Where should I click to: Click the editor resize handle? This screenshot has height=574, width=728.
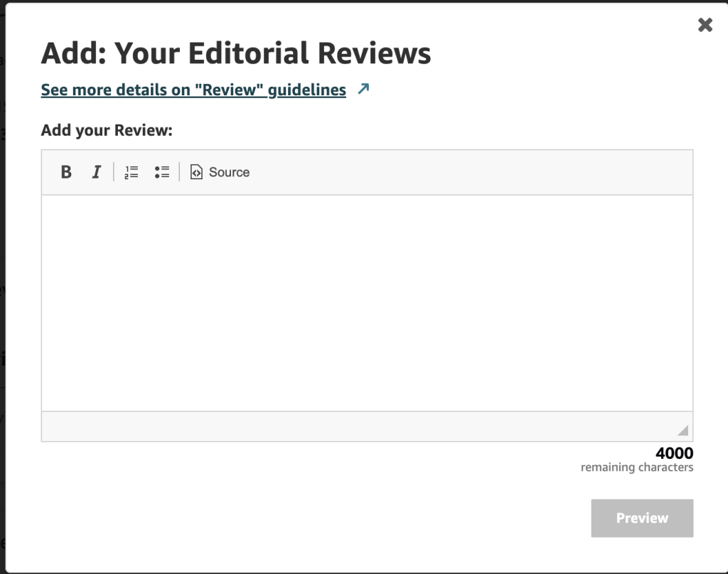682,430
